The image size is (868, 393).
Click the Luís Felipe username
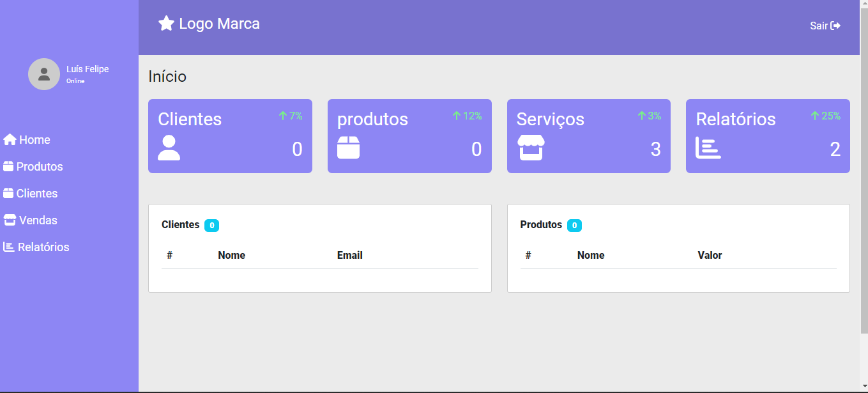pos(88,69)
